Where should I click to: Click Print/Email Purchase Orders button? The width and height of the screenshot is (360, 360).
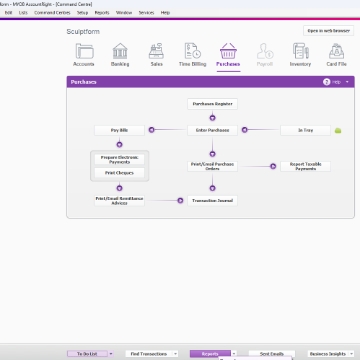pos(212,166)
